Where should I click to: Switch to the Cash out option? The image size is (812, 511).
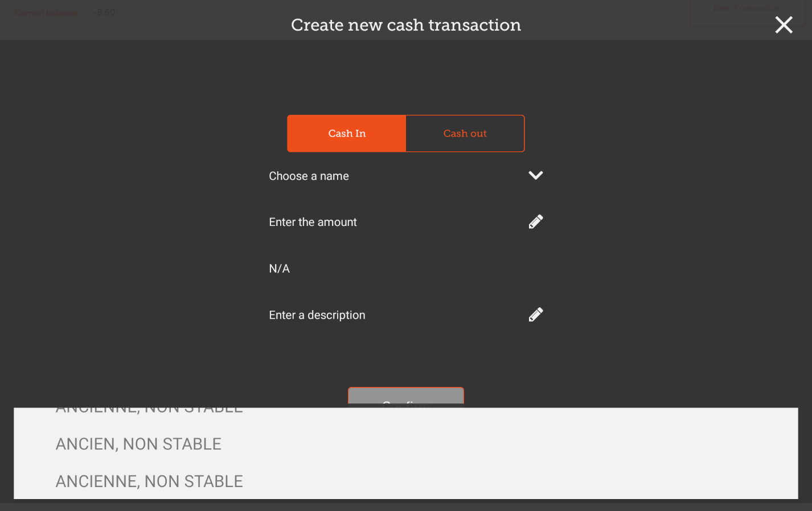(x=465, y=134)
